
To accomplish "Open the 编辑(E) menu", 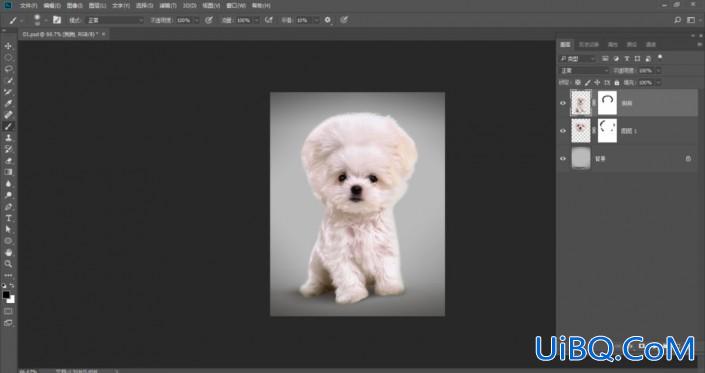I will (x=52, y=5).
